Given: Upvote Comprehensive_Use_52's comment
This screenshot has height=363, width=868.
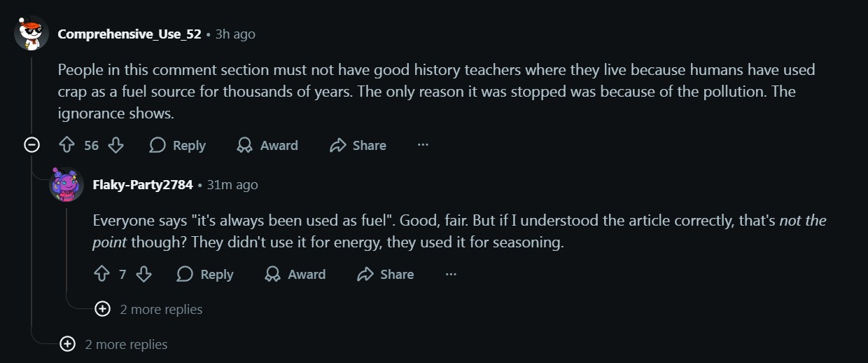Looking at the screenshot, I should (x=67, y=145).
